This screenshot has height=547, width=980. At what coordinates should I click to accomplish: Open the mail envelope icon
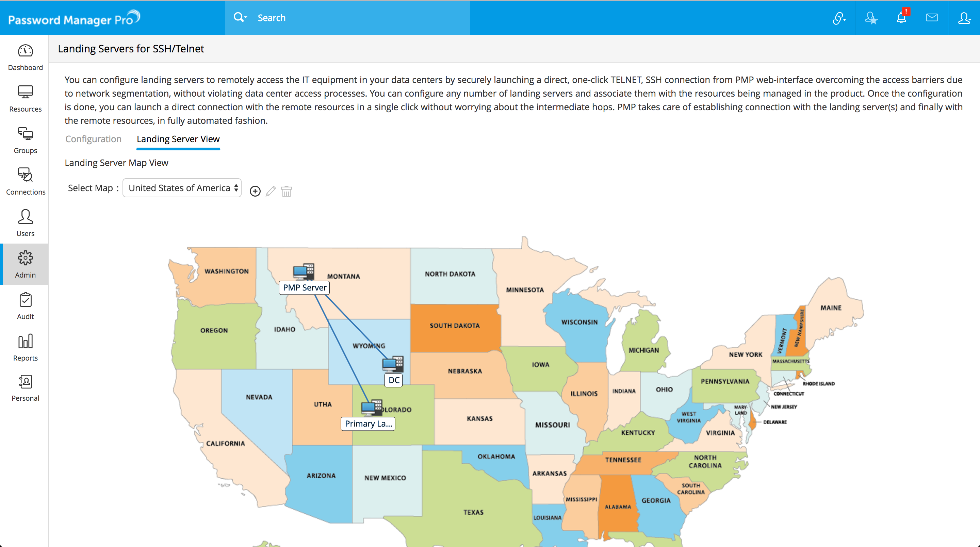click(x=932, y=17)
